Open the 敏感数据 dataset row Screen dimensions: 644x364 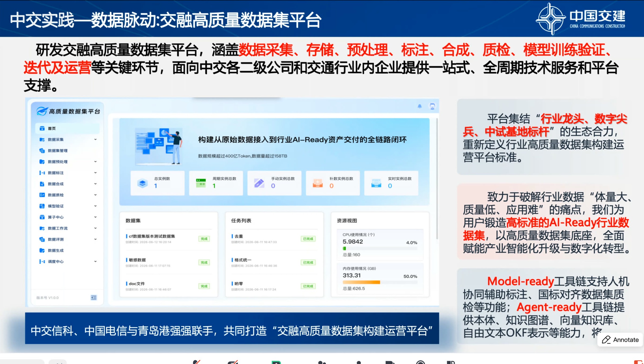point(168,262)
